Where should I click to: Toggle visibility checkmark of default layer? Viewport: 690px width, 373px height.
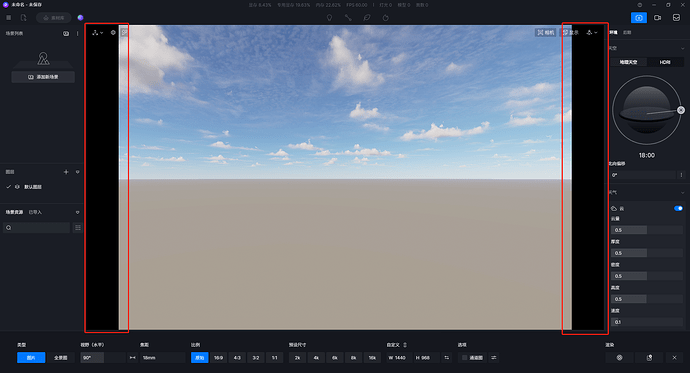tap(8, 187)
